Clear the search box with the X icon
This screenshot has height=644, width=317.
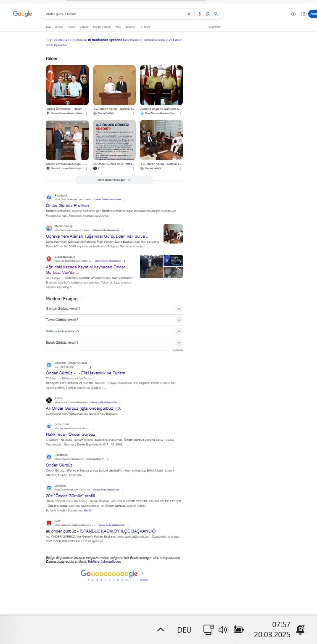[x=189, y=14]
